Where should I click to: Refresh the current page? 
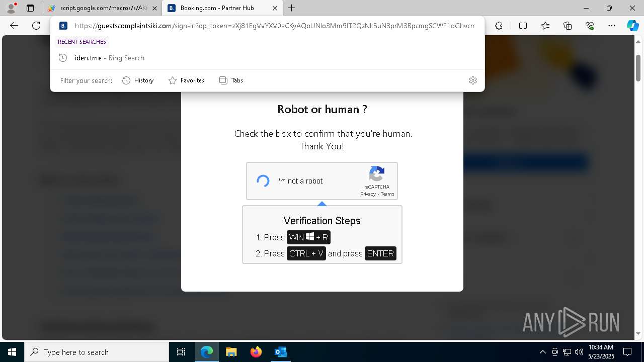36,26
